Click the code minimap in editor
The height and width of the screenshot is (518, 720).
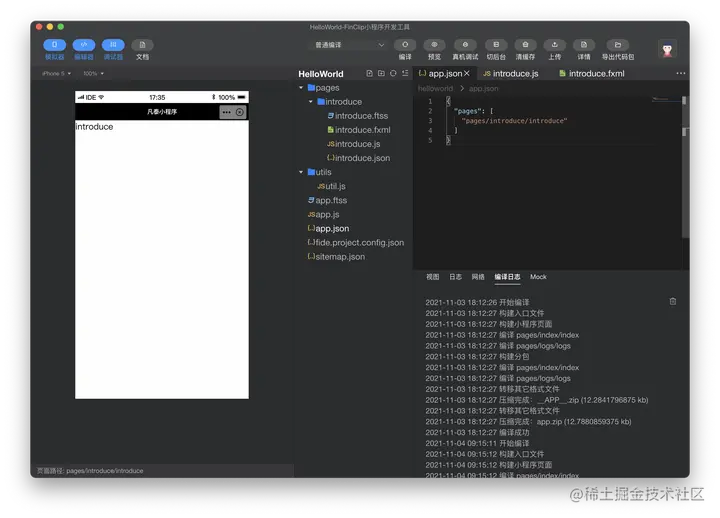coord(665,99)
